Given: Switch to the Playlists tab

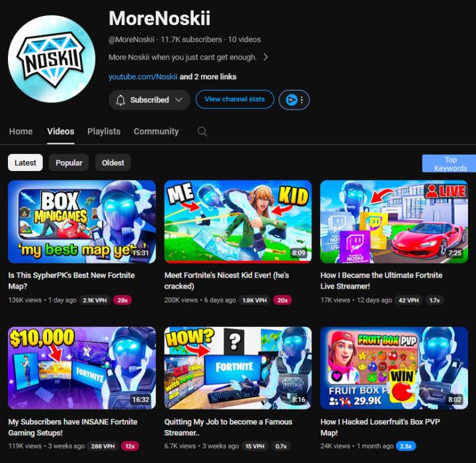Looking at the screenshot, I should tap(104, 131).
